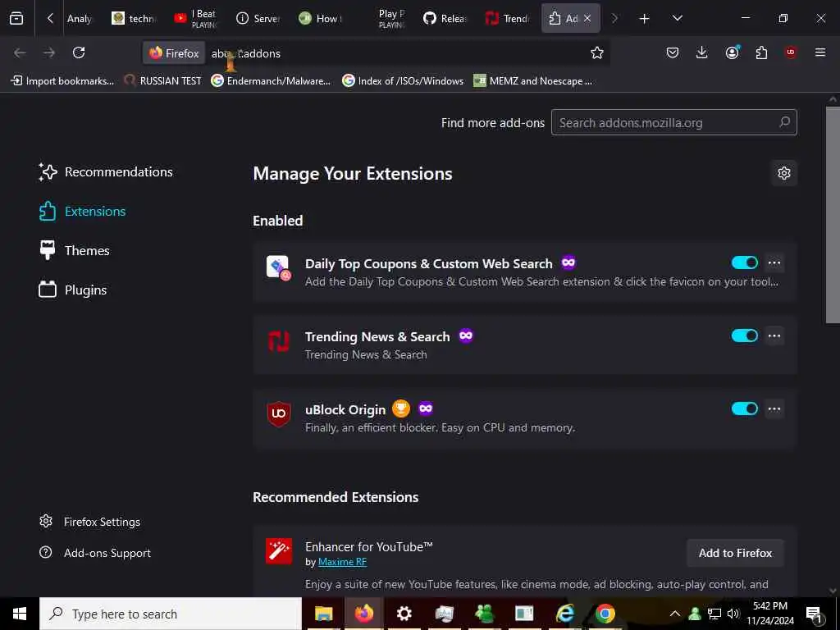The width and height of the screenshot is (840, 630).
Task: Click the Daily Top Coupons extension icon
Action: [279, 267]
